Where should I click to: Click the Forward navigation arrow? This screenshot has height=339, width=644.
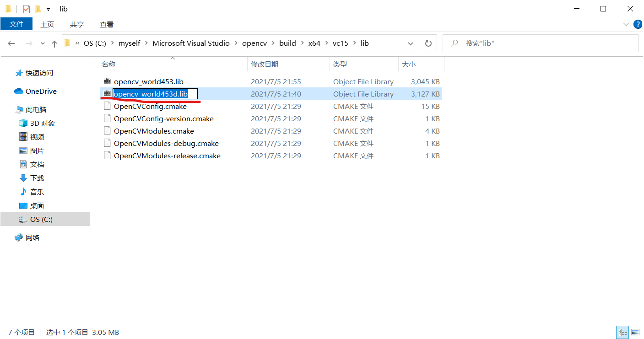point(28,43)
